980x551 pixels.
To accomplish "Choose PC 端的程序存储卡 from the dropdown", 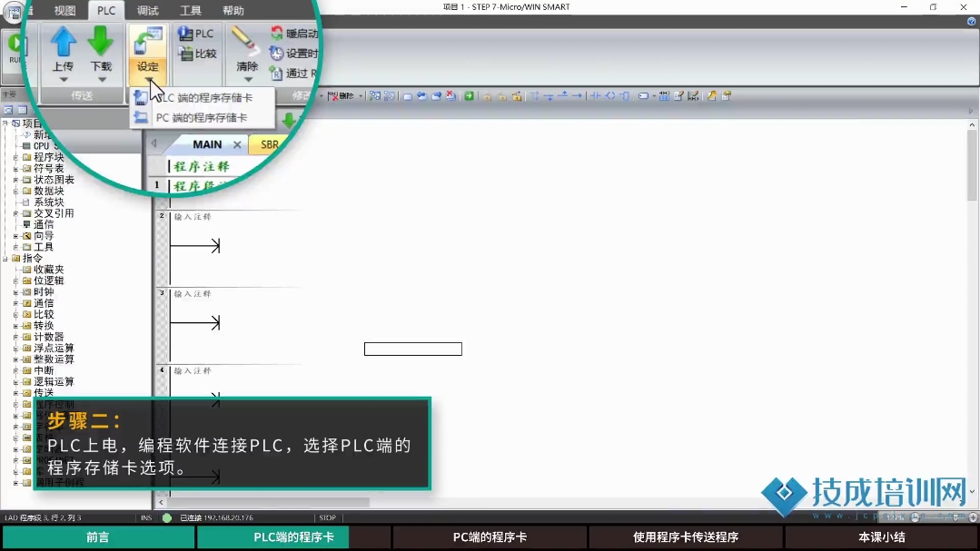I will (202, 117).
